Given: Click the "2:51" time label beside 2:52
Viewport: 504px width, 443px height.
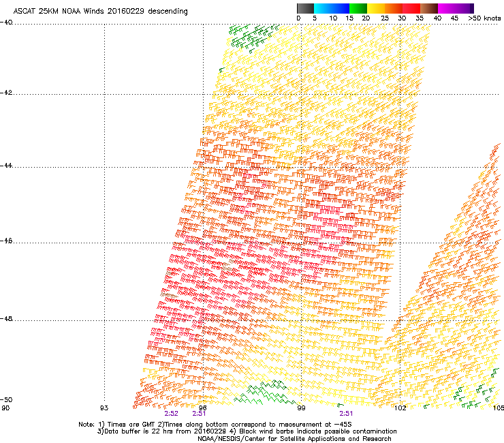Looking at the screenshot, I should tap(199, 414).
